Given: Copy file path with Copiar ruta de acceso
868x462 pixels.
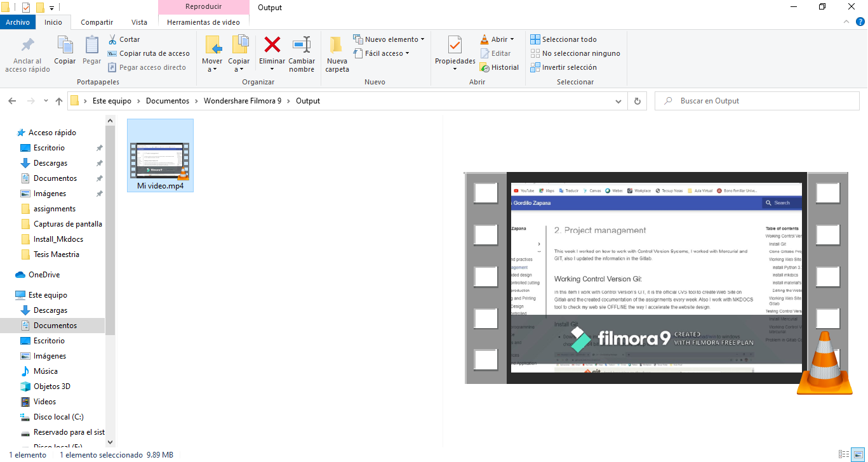Looking at the screenshot, I should point(149,53).
